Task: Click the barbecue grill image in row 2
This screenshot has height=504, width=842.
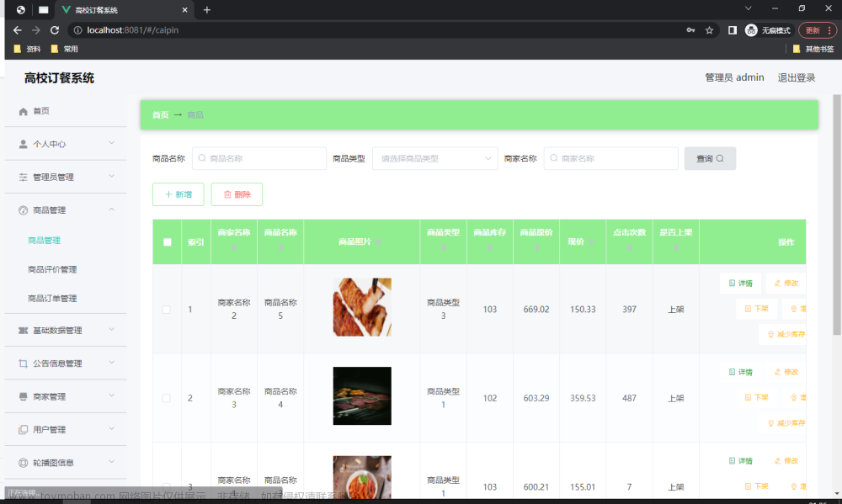Action: [x=362, y=396]
